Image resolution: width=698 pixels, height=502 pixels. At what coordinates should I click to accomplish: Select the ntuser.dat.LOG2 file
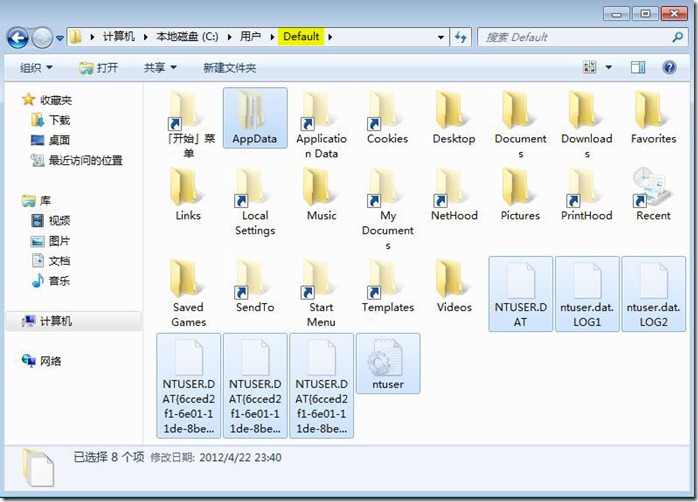pos(653,294)
